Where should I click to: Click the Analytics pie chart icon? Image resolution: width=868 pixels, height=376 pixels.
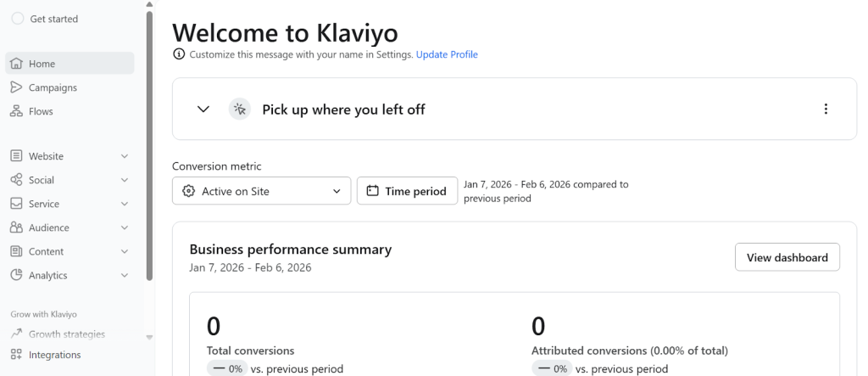[x=16, y=275]
